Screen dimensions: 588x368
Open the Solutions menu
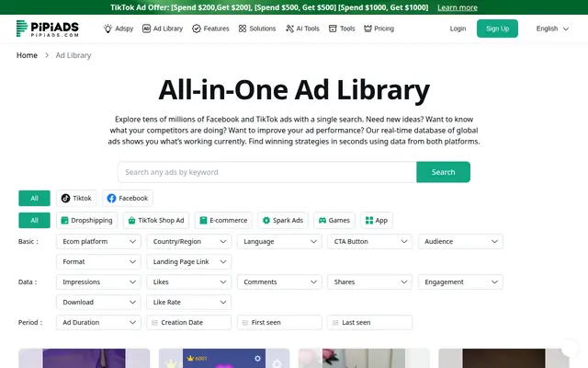257,29
